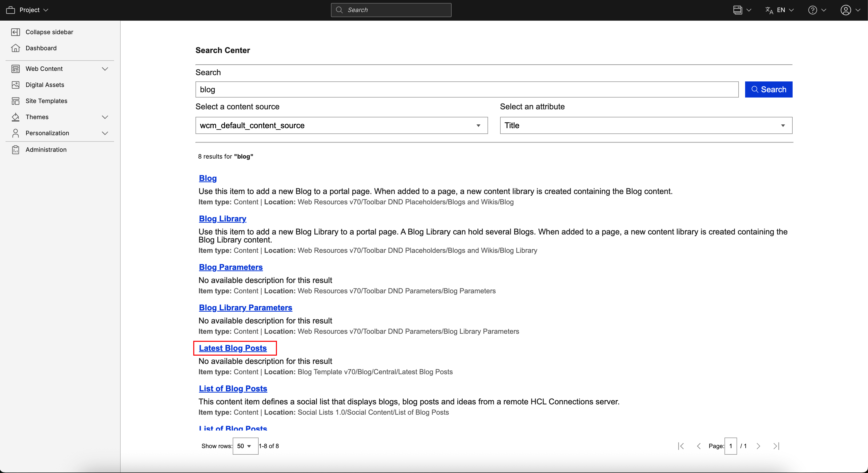This screenshot has height=473, width=868.
Task: Click the Collapse sidebar icon
Action: pyautogui.click(x=16, y=32)
